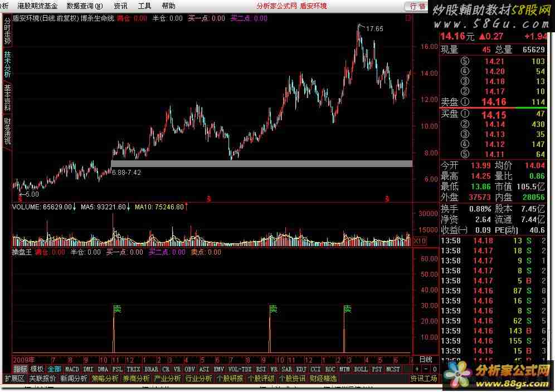This screenshot has width=555, height=392.
Task: Select the MACD indicator
Action: coord(72,369)
